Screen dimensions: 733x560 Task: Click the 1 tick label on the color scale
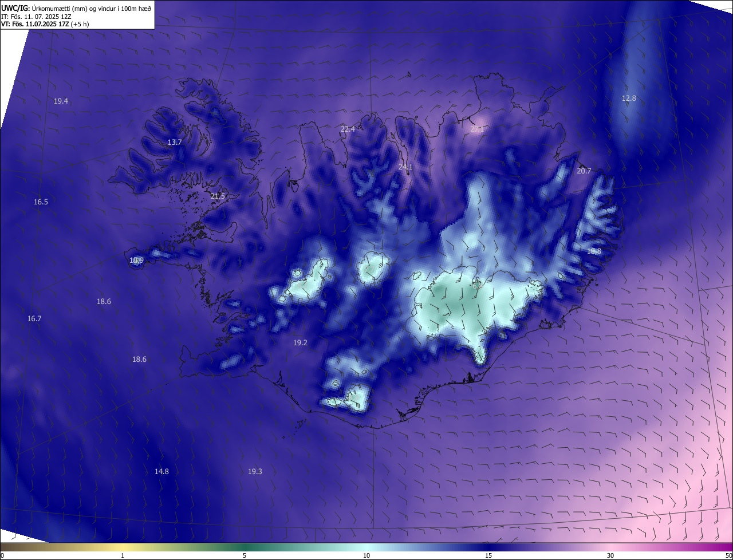123,556
